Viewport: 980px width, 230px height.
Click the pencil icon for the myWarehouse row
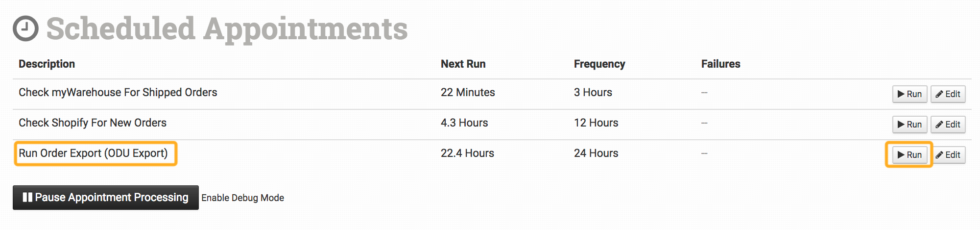(939, 94)
